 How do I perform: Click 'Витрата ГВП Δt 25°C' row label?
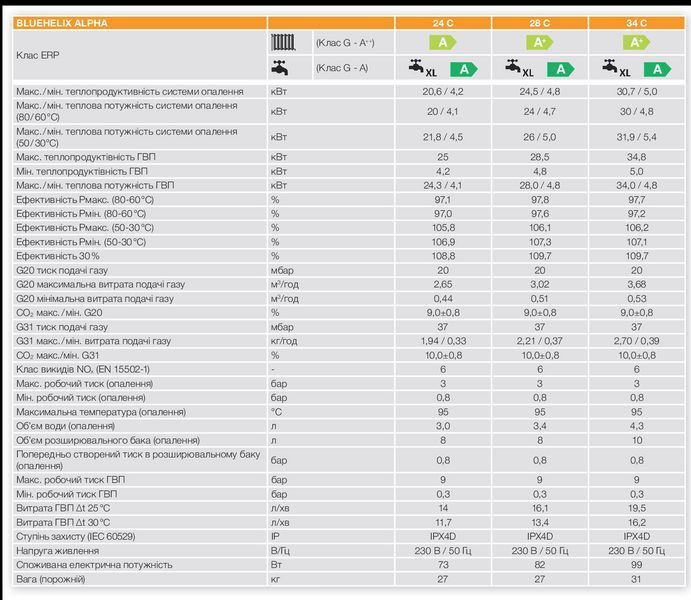tap(63, 508)
